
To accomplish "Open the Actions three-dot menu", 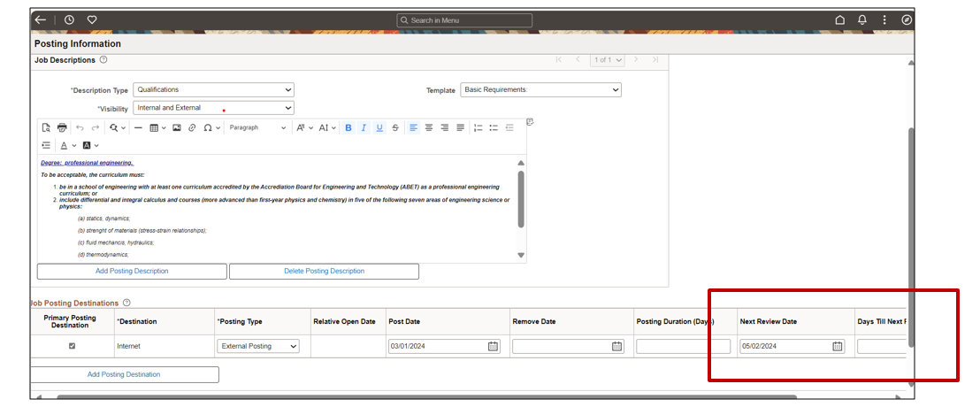I will (884, 20).
